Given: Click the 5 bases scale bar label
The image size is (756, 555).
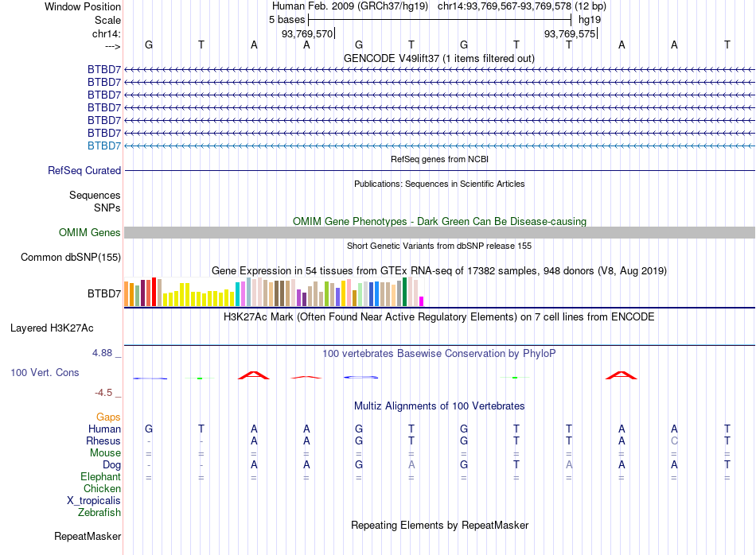Looking at the screenshot, I should click(x=286, y=20).
